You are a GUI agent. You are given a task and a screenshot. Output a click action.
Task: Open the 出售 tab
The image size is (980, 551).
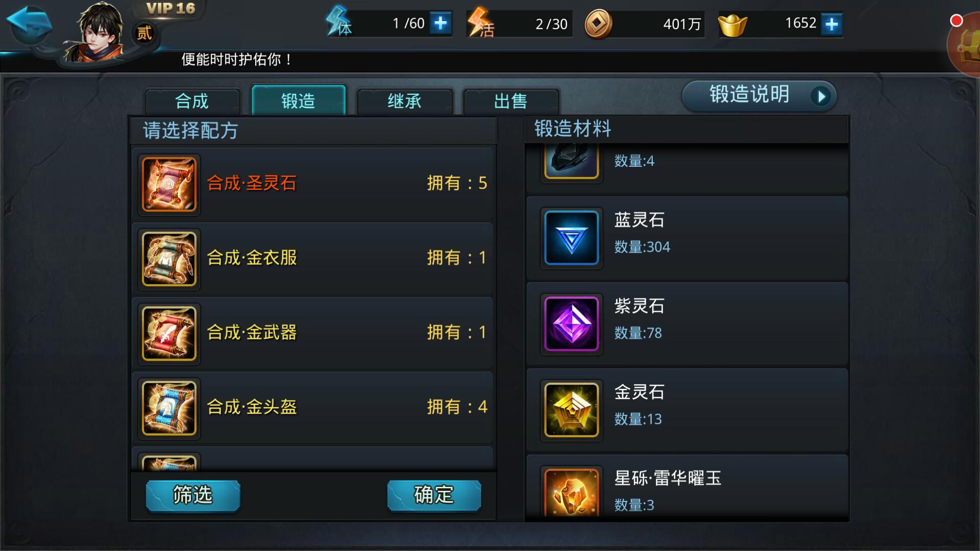pos(511,101)
